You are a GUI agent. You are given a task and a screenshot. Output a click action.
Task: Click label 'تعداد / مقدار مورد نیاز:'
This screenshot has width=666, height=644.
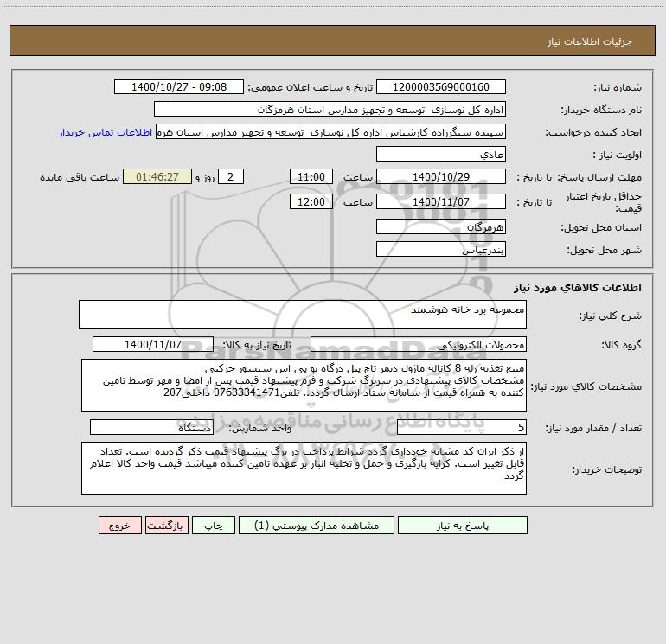[x=593, y=429]
